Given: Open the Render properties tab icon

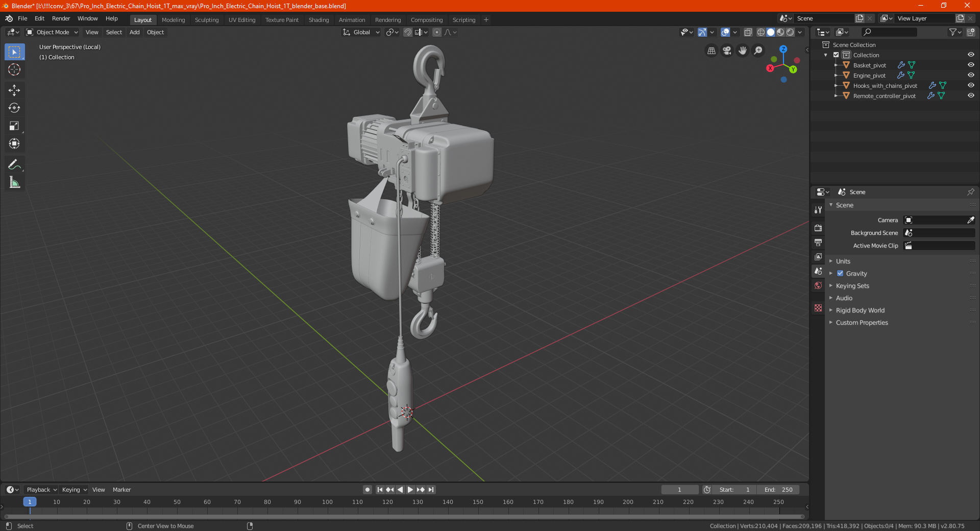Looking at the screenshot, I should click(x=818, y=228).
